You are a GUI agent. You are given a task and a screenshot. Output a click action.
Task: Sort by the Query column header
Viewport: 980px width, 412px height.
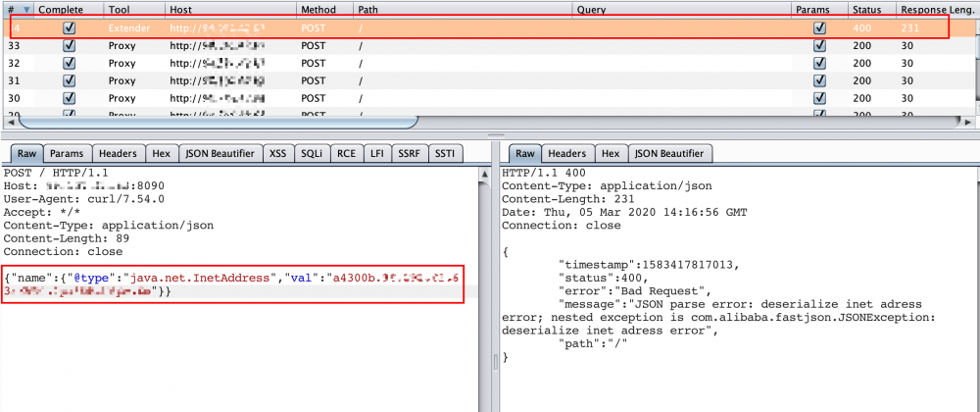point(682,10)
